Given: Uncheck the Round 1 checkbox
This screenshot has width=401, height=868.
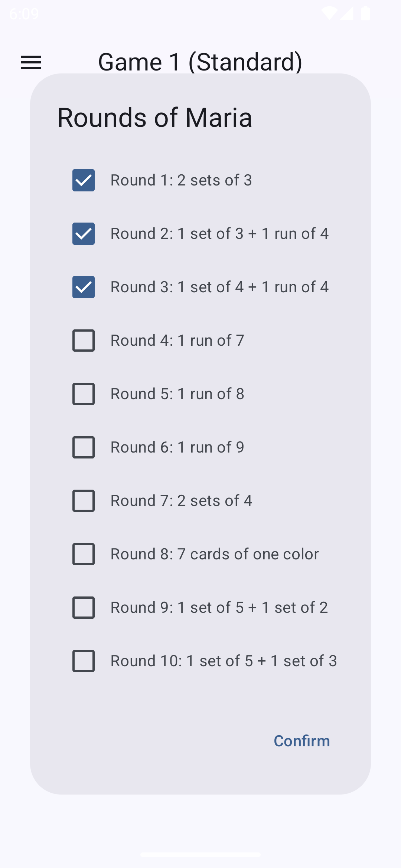Looking at the screenshot, I should coord(84,180).
